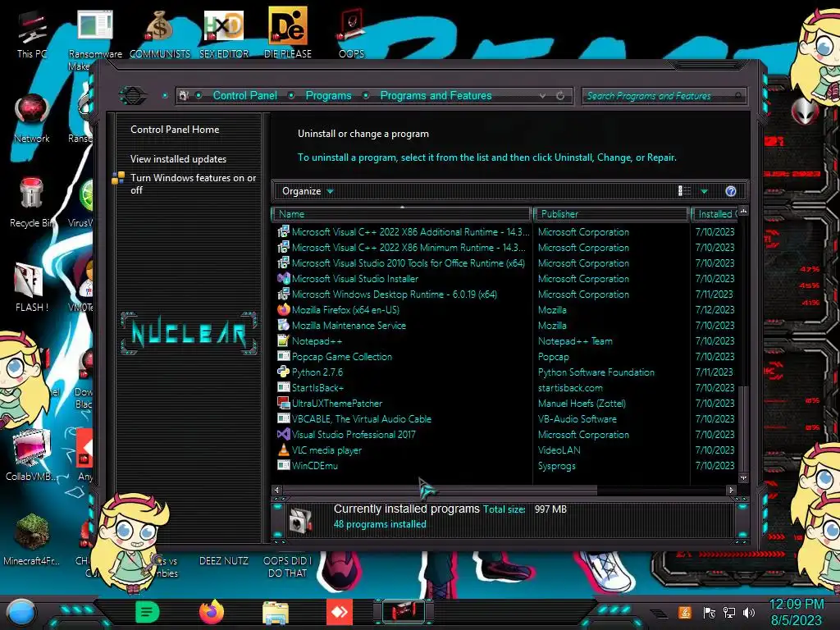
Task: Open the OOPS desktop shortcut
Action: click(x=351, y=34)
